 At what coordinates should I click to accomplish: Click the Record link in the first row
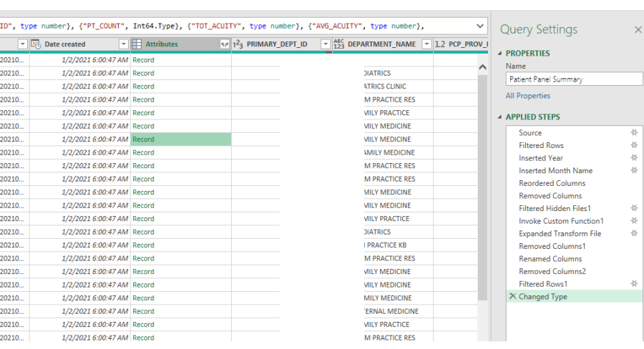(143, 60)
